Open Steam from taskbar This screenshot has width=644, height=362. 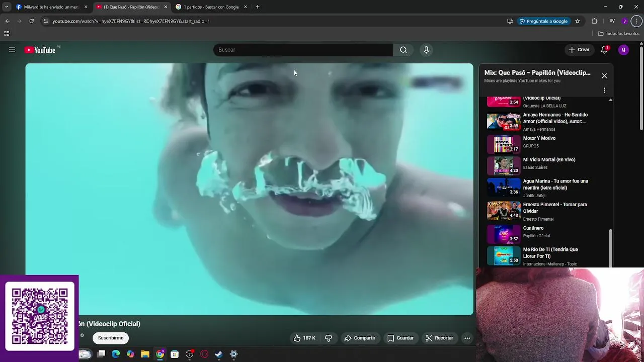point(219,354)
